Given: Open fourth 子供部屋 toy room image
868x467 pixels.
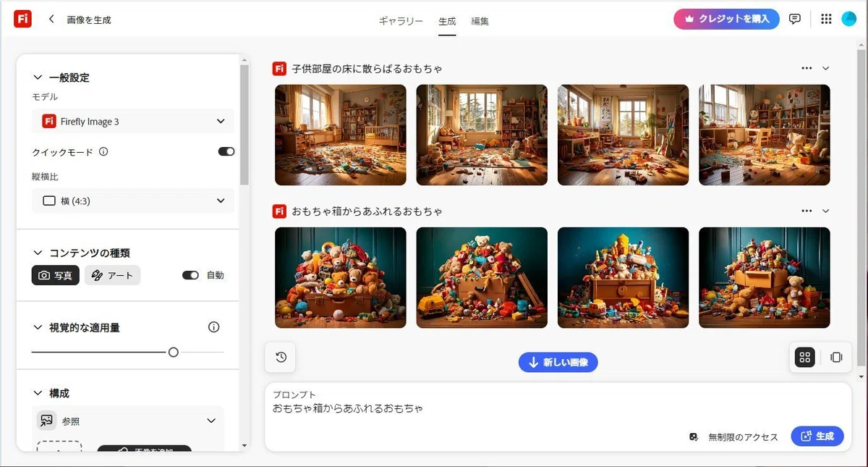Looking at the screenshot, I should pyautogui.click(x=765, y=135).
